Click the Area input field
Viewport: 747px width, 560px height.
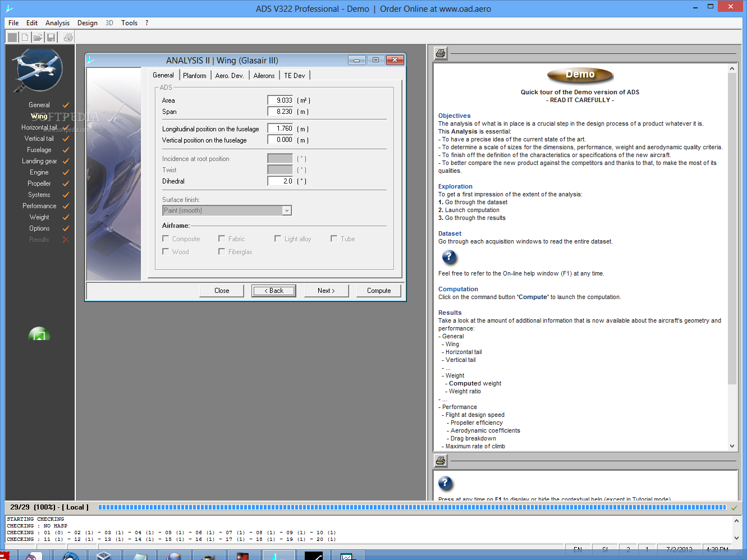281,100
